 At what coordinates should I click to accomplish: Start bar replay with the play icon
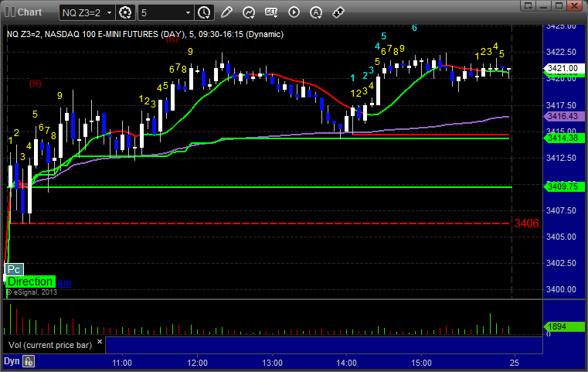pyautogui.click(x=294, y=12)
